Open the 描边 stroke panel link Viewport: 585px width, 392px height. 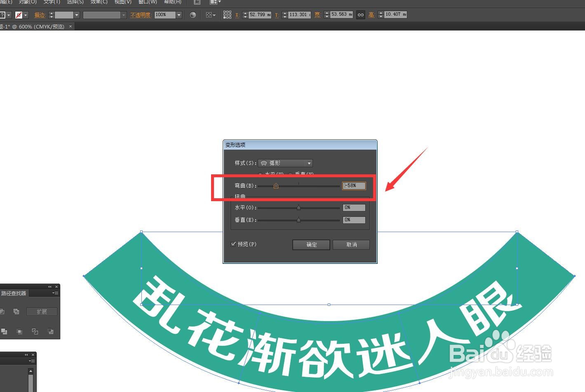click(40, 15)
